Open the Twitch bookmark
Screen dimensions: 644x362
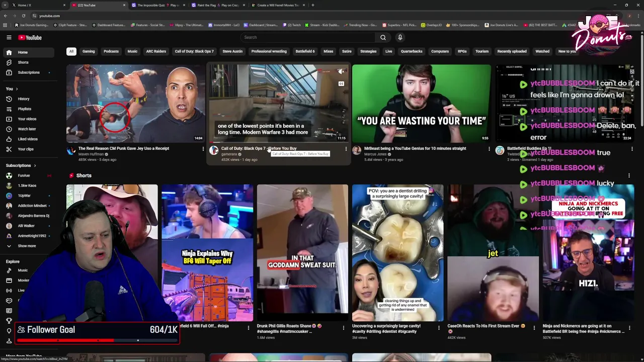tap(292, 25)
